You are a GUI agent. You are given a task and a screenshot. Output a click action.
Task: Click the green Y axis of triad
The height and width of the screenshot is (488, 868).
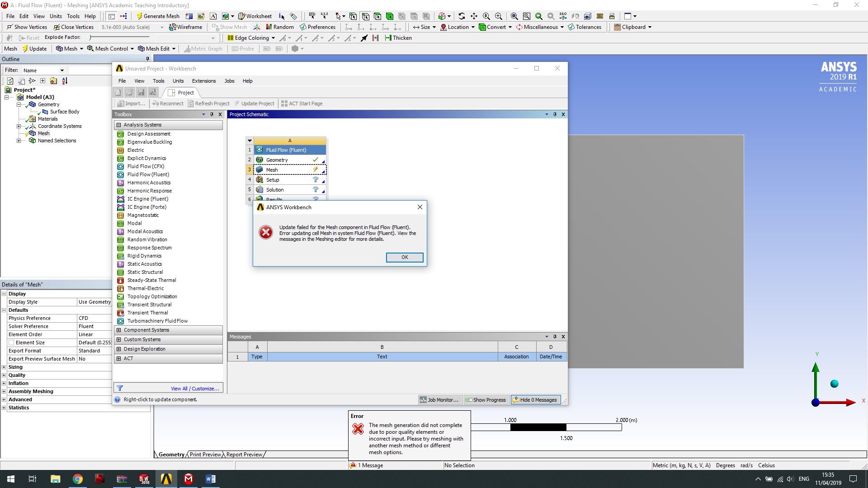point(816,381)
